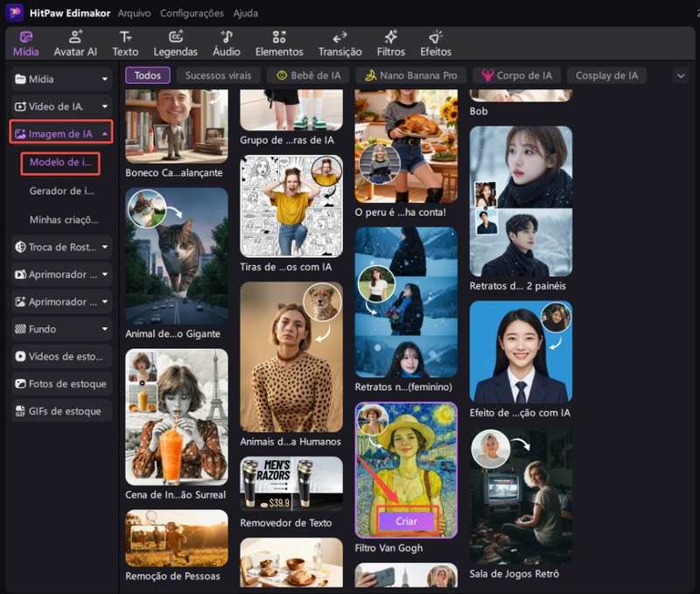
Task: Select the Animal Gigante cat template thumbnail
Action: (x=176, y=255)
